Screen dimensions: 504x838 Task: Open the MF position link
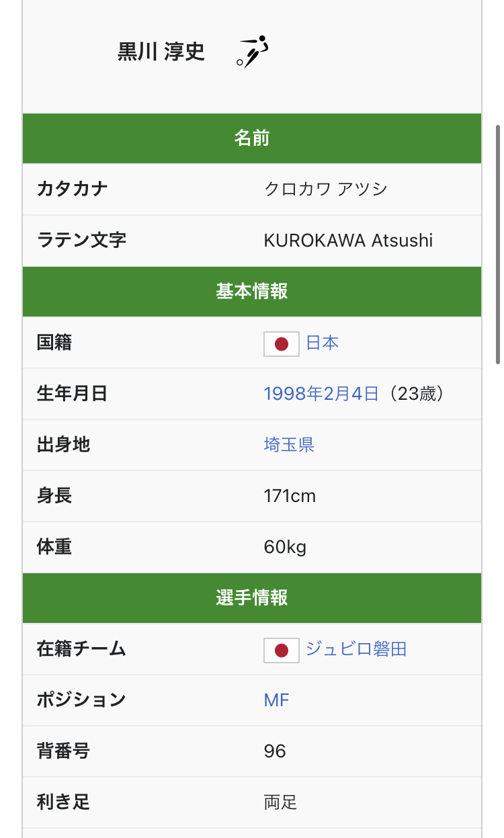276,700
